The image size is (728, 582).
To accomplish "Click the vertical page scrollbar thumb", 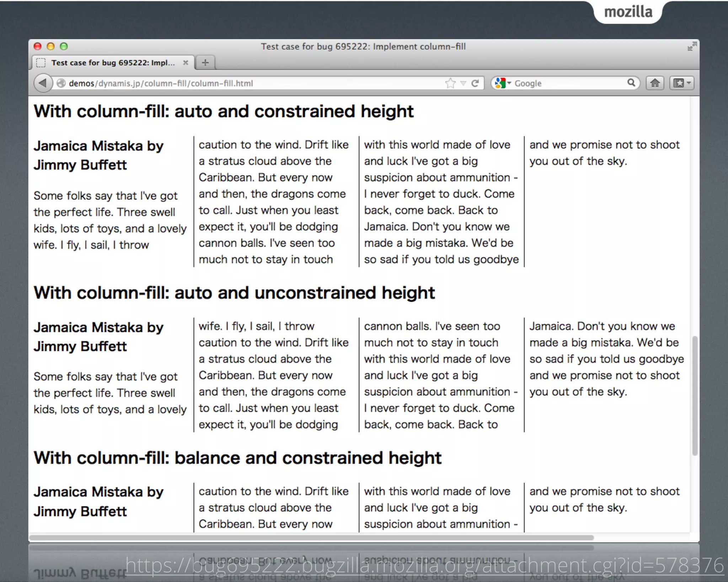I will (x=695, y=395).
